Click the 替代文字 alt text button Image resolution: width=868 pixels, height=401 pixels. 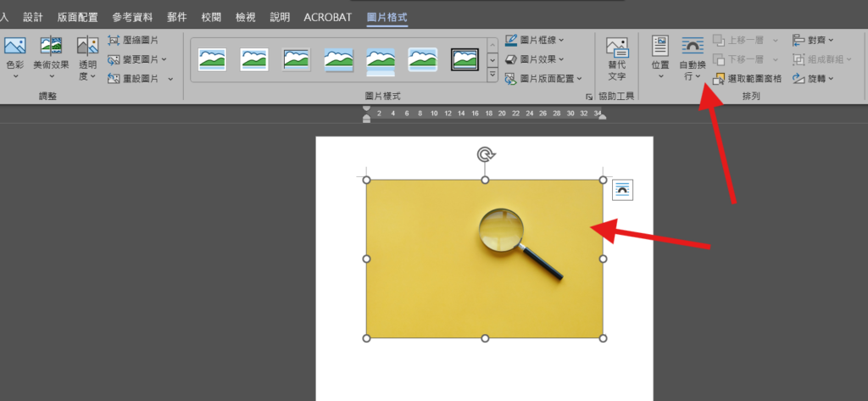pos(616,56)
